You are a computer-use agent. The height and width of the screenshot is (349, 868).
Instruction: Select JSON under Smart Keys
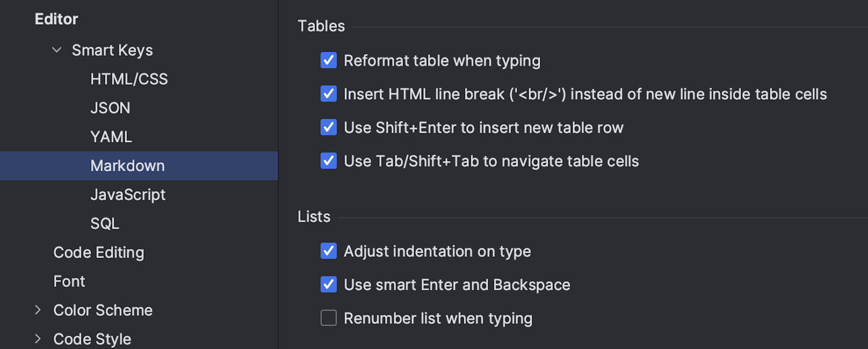point(110,108)
